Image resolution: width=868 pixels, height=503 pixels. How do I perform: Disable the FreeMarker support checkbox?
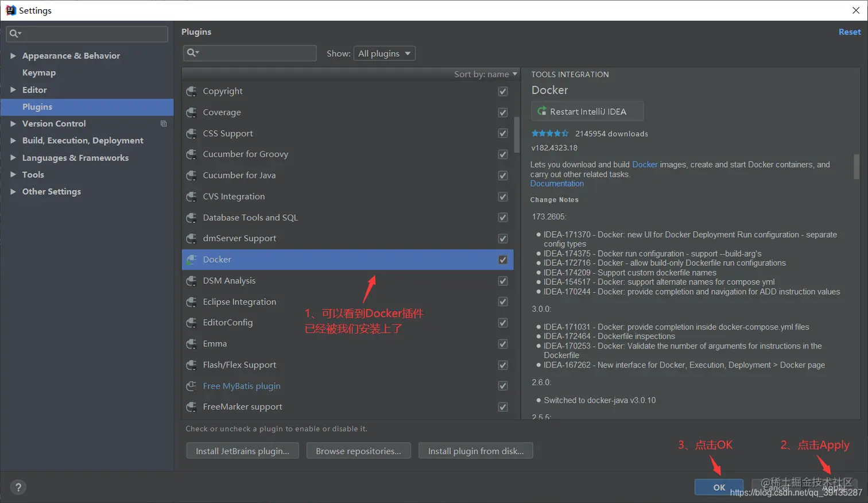(x=503, y=407)
